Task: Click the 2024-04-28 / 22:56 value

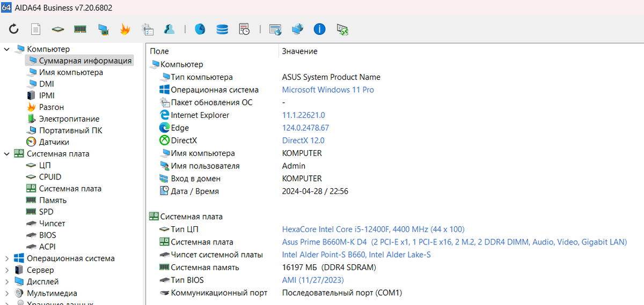Action: coord(315,191)
